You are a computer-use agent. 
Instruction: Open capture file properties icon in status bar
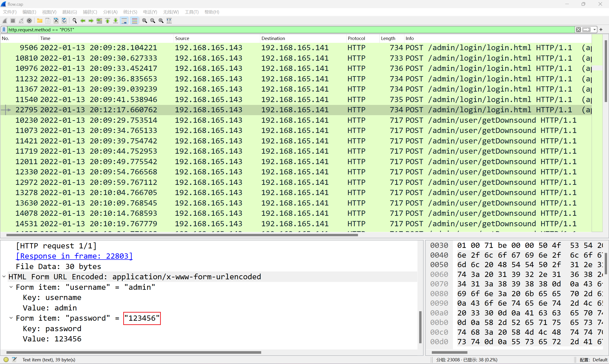pos(15,359)
